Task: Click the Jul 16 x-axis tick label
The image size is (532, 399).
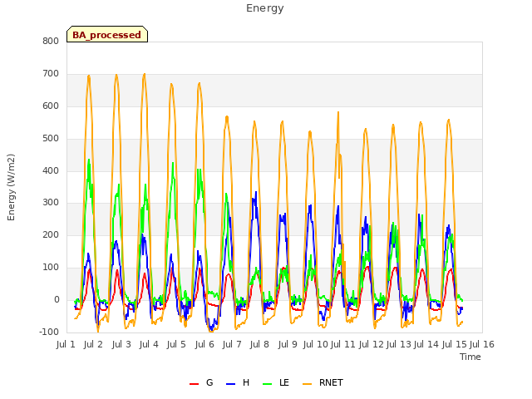Action: 481,344
